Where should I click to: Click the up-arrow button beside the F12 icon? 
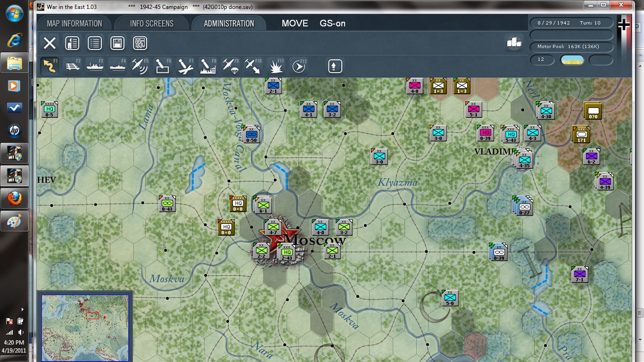pos(335,66)
